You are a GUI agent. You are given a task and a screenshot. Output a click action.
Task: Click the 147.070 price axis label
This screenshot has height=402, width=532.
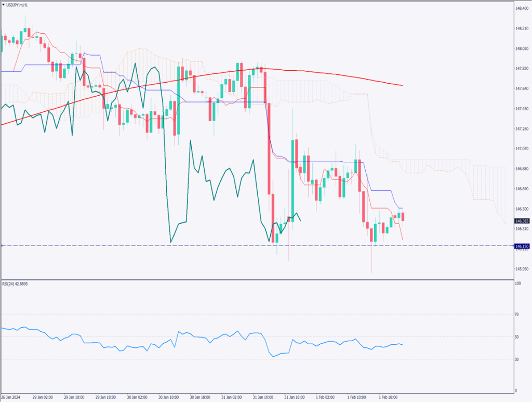point(522,149)
